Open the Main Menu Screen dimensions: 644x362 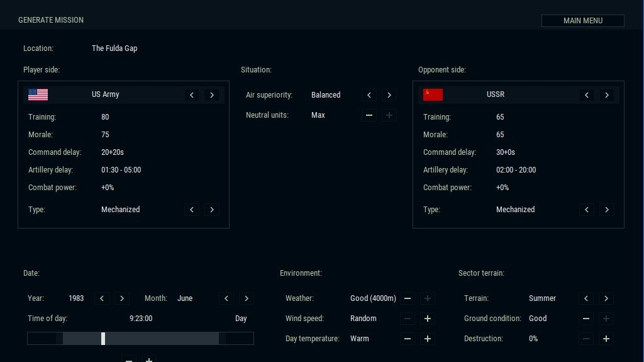click(x=582, y=21)
